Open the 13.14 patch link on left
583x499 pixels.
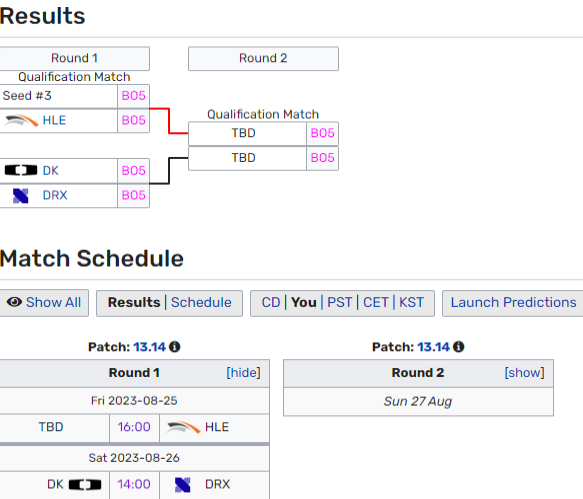tap(149, 347)
